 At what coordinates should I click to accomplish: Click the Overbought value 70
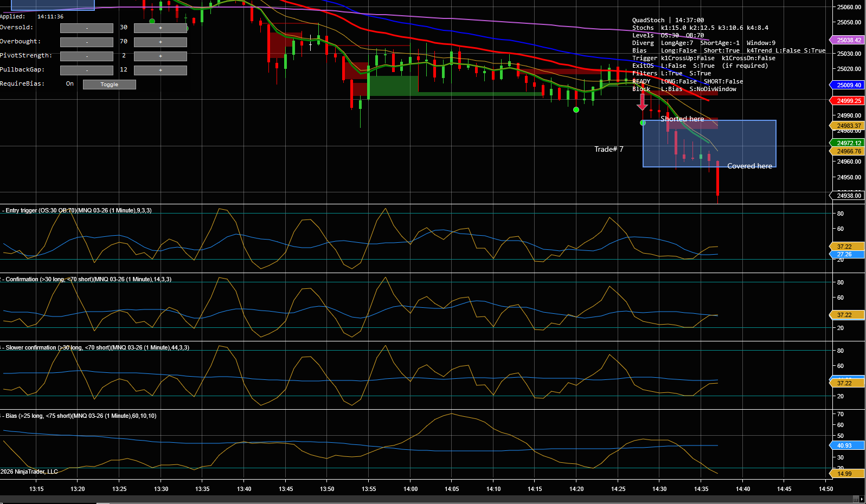(x=124, y=41)
